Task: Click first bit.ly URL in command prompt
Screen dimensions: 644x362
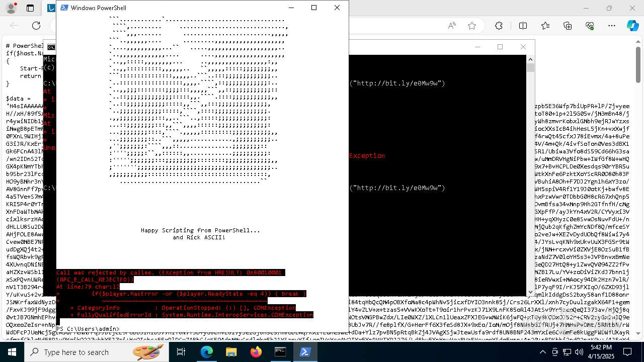Action: tap(397, 83)
